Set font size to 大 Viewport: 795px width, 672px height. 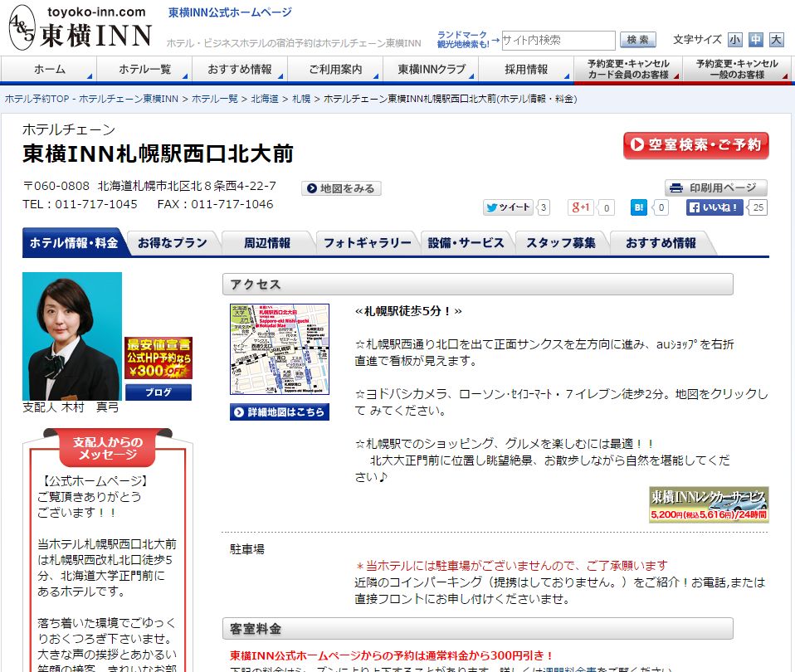[776, 40]
